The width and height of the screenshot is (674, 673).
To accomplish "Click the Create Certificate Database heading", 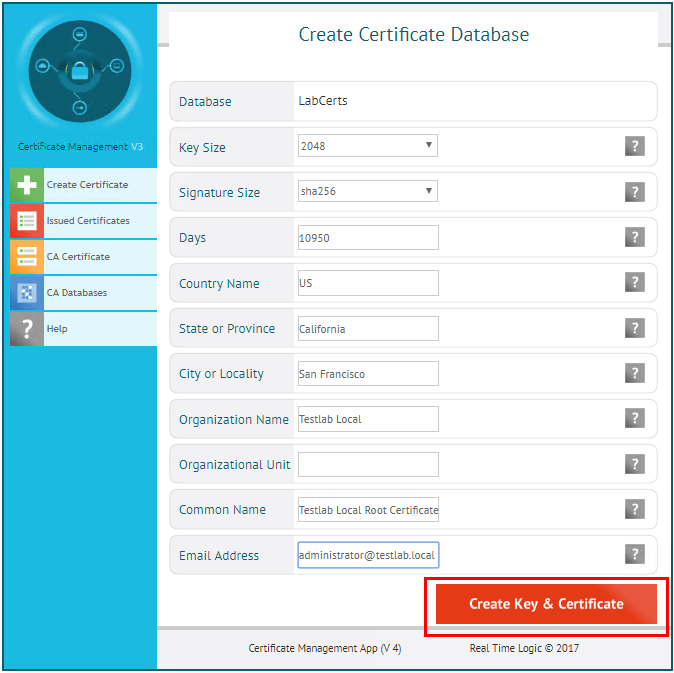I will 414,34.
